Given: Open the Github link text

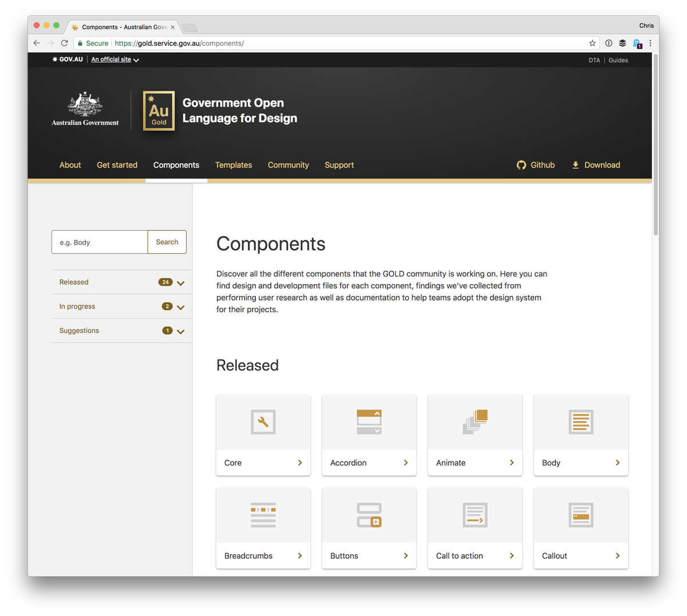Looking at the screenshot, I should pyautogui.click(x=543, y=165).
